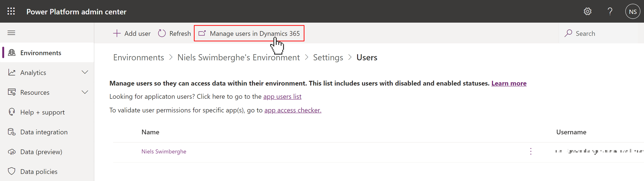Screen dimensions: 644x181
Task: Click the search magnifier icon
Action: (568, 33)
